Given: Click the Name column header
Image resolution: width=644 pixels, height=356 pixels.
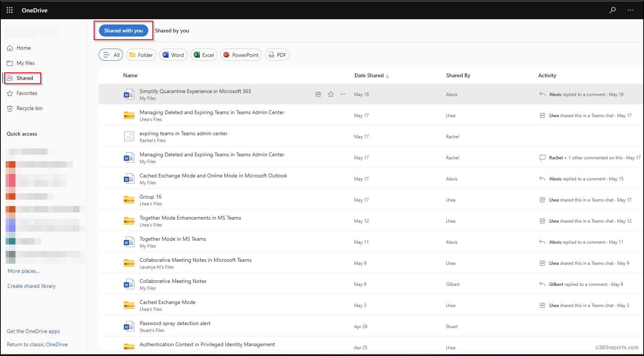Looking at the screenshot, I should click(130, 75).
